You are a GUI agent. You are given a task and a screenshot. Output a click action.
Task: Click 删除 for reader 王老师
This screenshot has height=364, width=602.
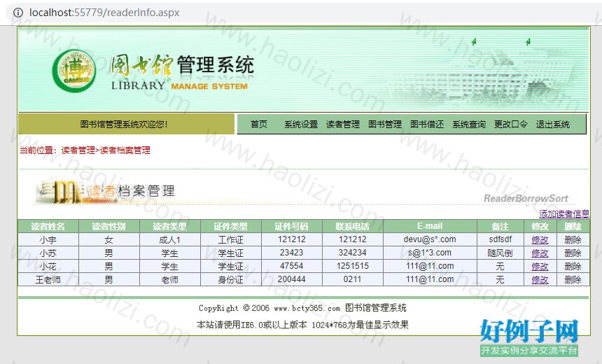(573, 280)
